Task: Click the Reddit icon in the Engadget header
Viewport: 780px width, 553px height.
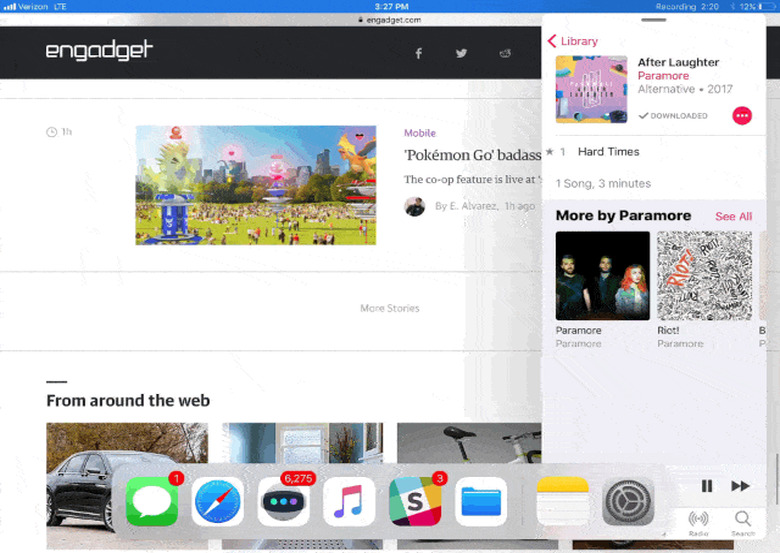Action: (x=505, y=53)
